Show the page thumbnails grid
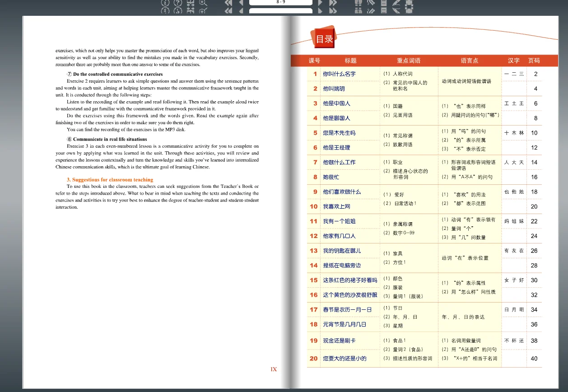568x392 pixels. [x=191, y=3]
